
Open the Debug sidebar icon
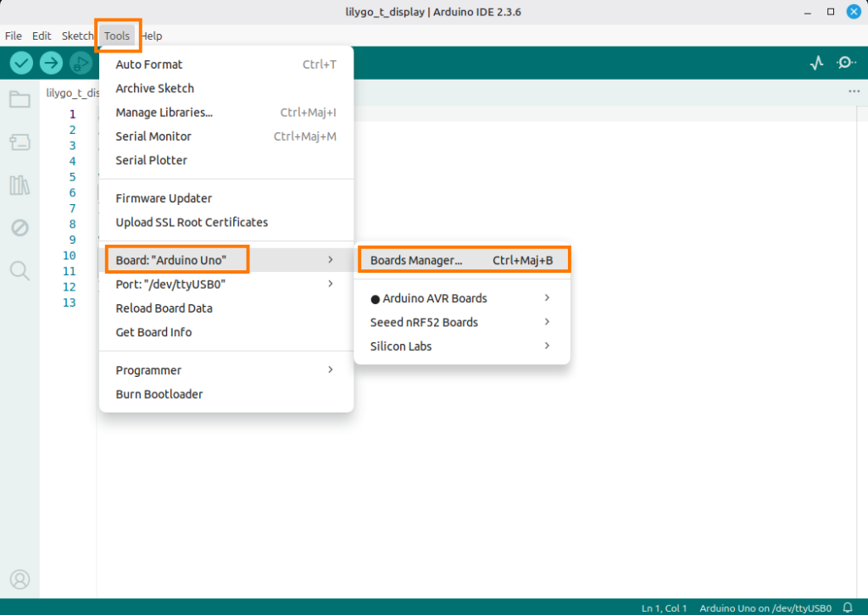[19, 228]
